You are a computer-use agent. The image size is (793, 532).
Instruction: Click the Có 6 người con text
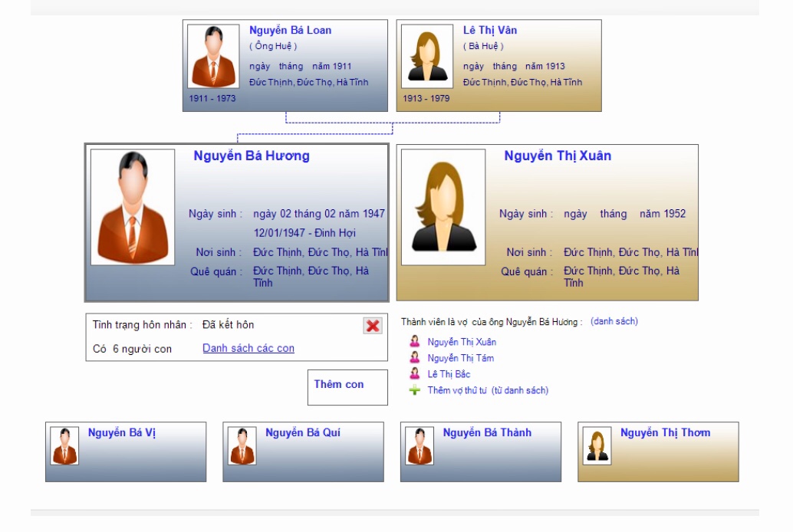tap(132, 349)
